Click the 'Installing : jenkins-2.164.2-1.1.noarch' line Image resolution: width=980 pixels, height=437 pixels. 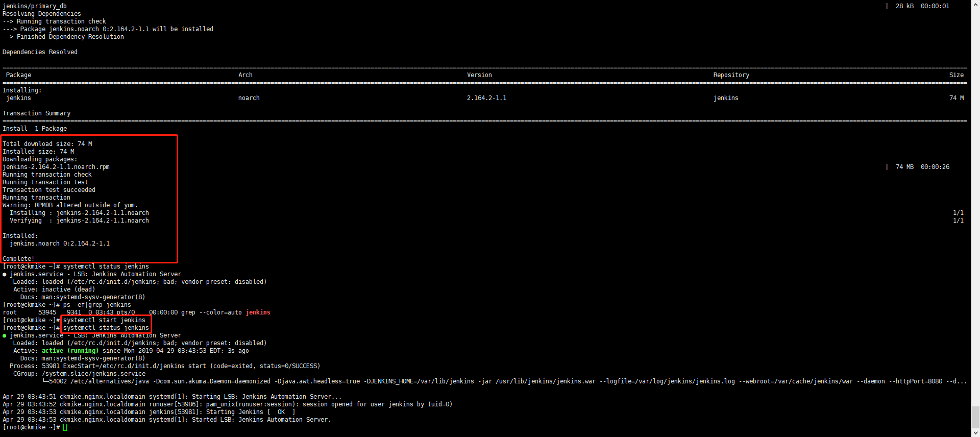[80, 213]
